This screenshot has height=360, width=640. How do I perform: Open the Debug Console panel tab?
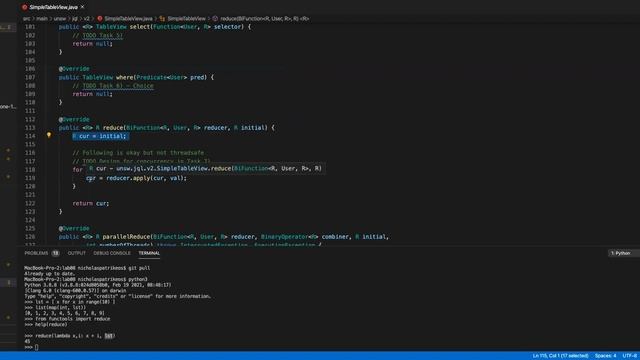(x=112, y=253)
